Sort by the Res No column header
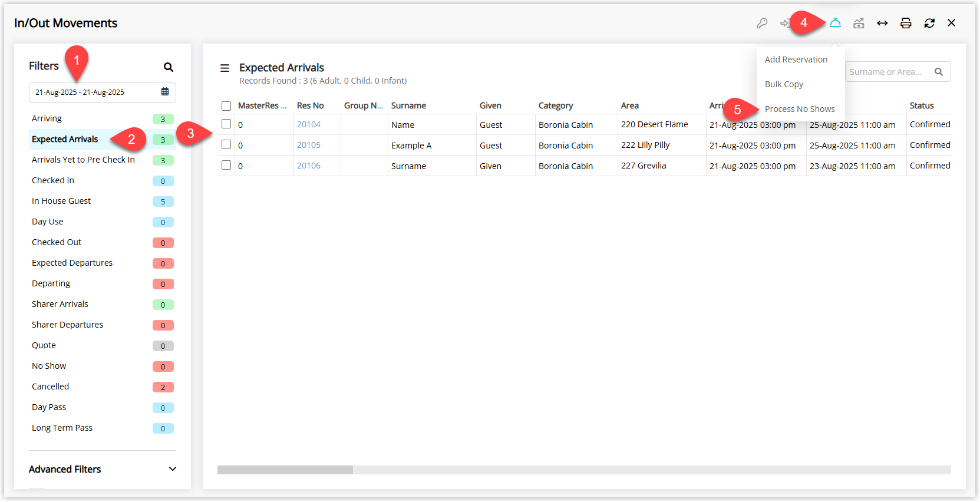Viewport: 980px width, 502px height. point(311,105)
